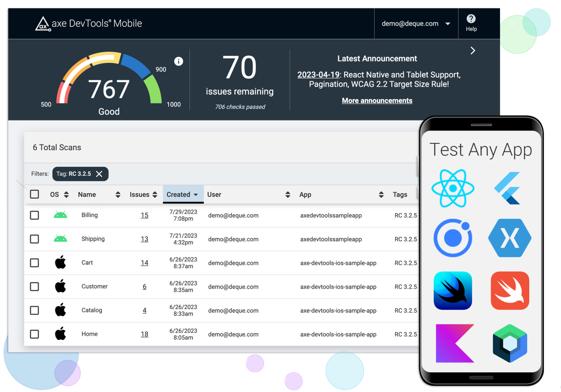This screenshot has height=392, width=561.
Task: Click the Help question mark icon
Action: point(471,19)
